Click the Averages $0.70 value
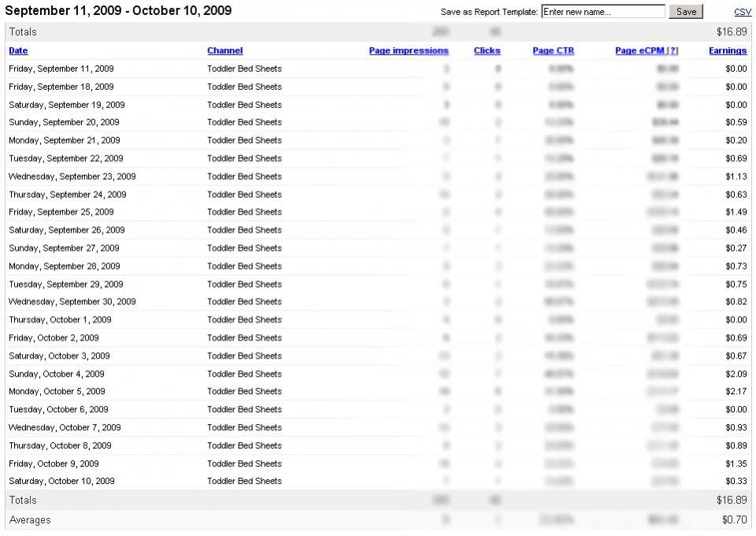This screenshot has width=756, height=536. point(734,520)
